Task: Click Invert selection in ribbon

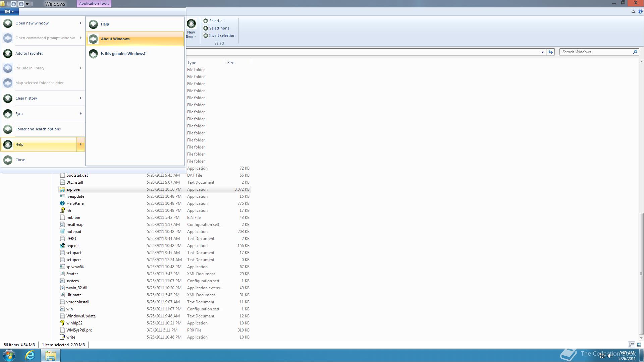Action: [x=219, y=36]
